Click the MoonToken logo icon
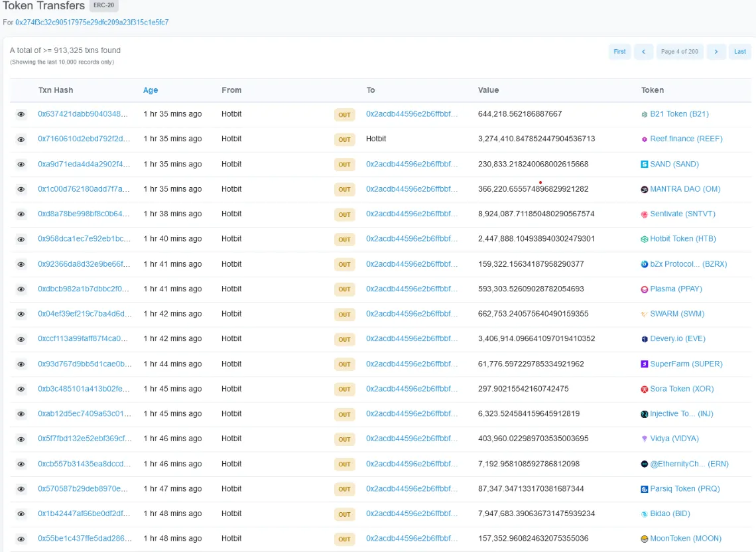756x552 pixels. coord(644,539)
